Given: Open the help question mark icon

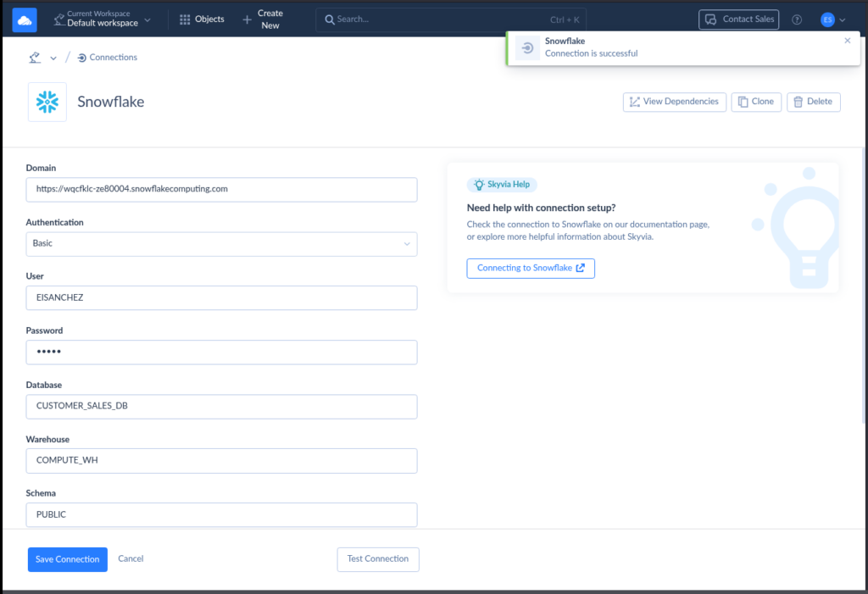Looking at the screenshot, I should tap(797, 20).
